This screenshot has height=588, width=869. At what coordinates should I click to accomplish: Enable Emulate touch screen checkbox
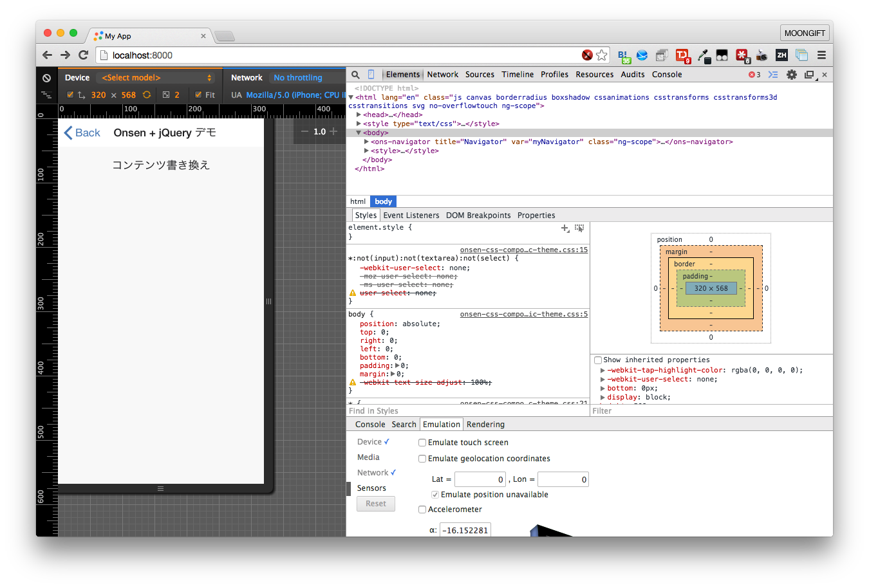422,443
